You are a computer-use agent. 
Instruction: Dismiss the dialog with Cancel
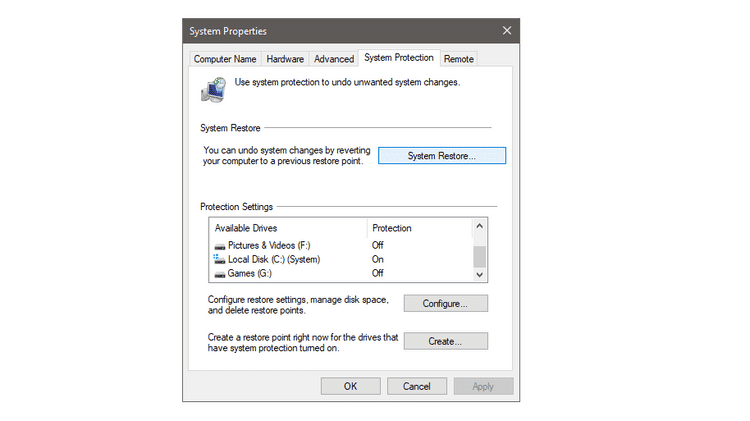click(x=417, y=386)
